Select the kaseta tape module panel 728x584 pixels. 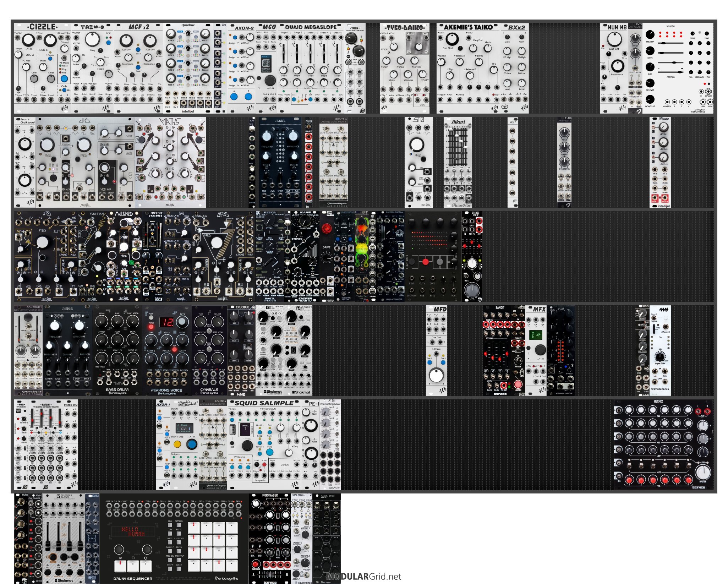(678, 69)
